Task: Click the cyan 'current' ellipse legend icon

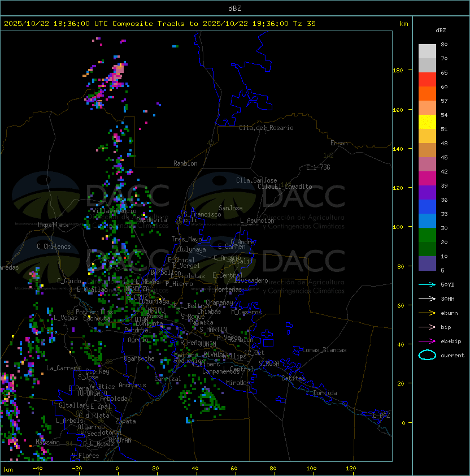Action: coord(427,355)
